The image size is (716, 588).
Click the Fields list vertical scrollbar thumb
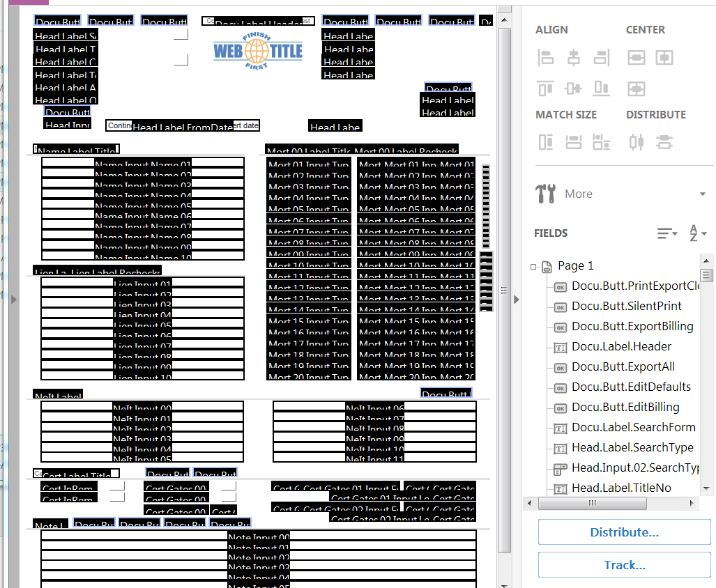[x=706, y=275]
